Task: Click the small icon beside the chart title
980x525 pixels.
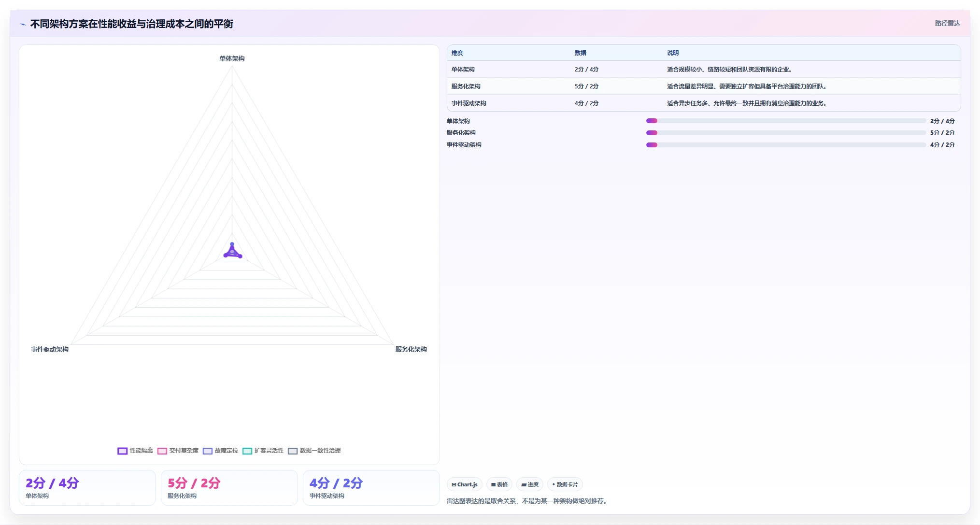Action: click(x=23, y=24)
